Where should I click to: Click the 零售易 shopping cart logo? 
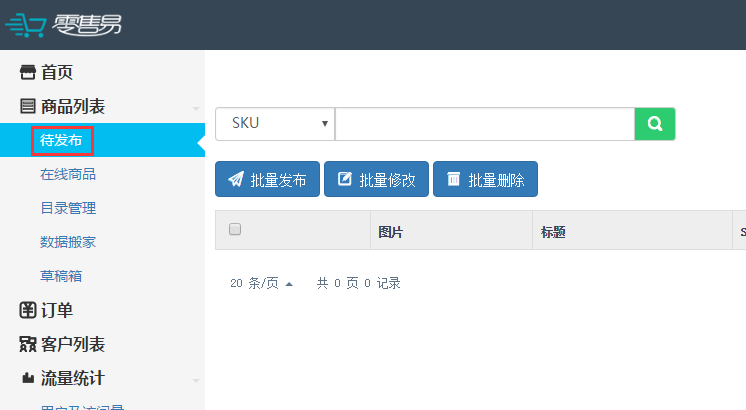(62, 24)
